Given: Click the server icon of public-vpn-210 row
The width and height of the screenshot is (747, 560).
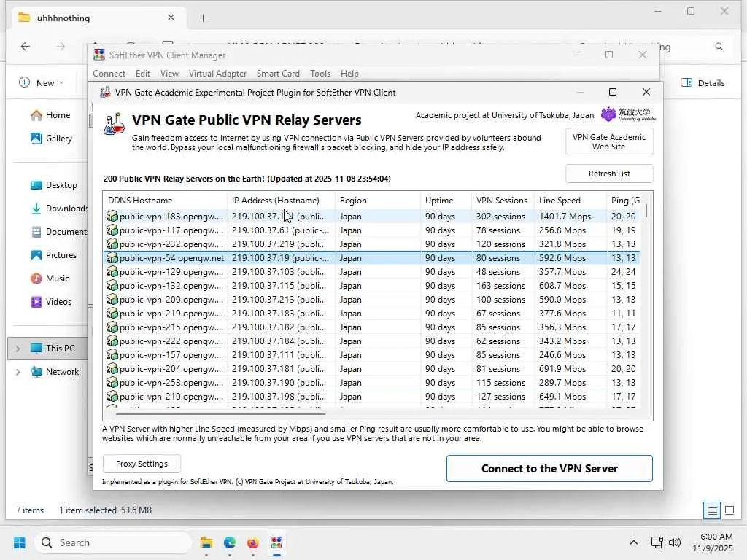Looking at the screenshot, I should 112,396.
